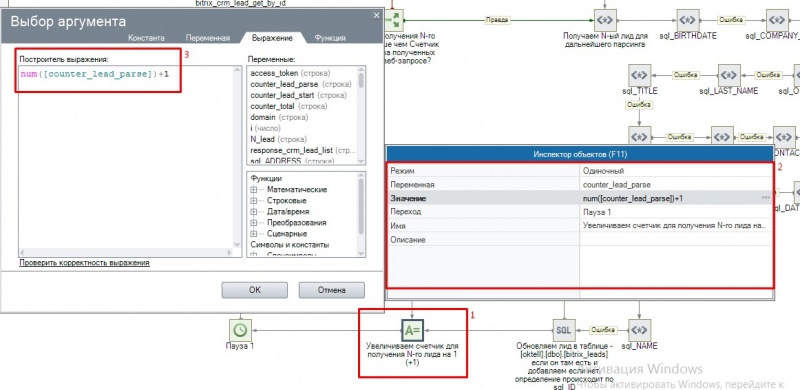Click the expression builder horizontal scrollbar
Screen dimensions: 800x390
coord(126,253)
